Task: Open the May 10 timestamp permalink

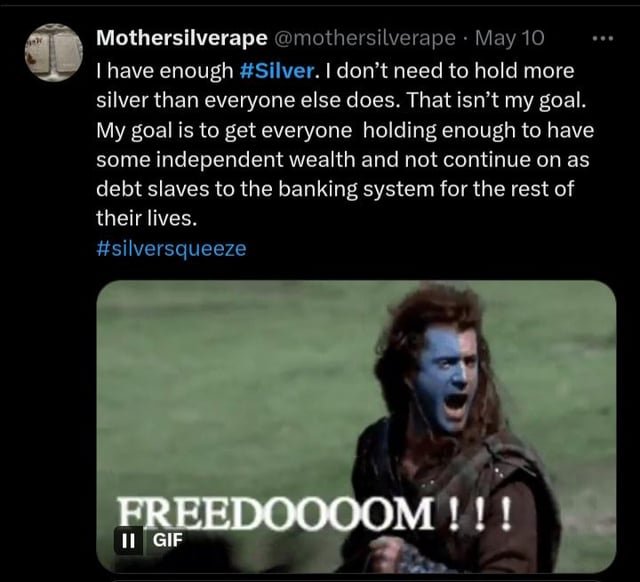Action: point(509,38)
